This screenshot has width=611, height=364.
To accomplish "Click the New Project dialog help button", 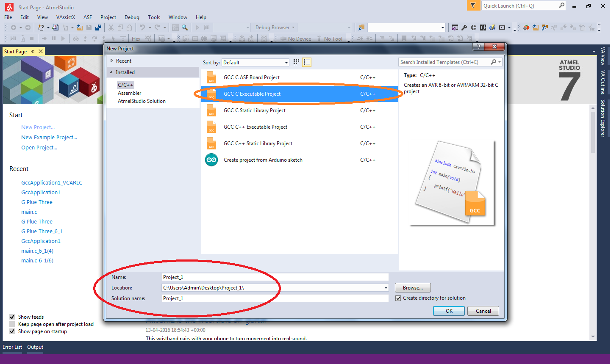I will click(478, 47).
